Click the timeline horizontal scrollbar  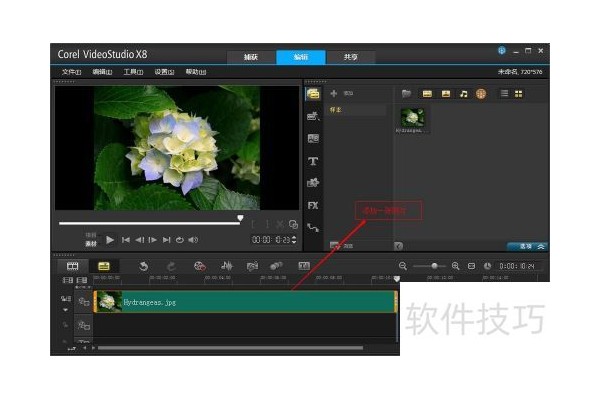point(230,348)
